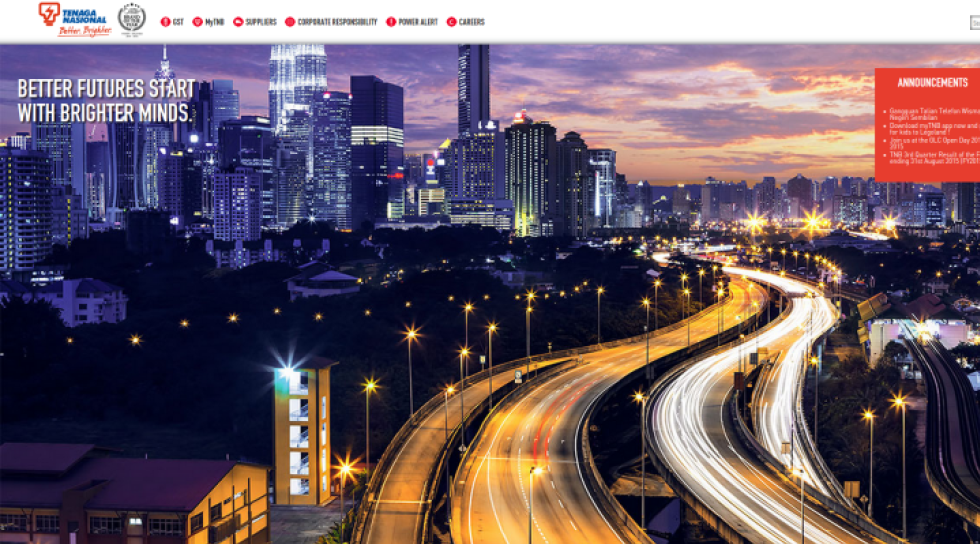This screenshot has height=544, width=980.
Task: Click the Brand of the Year badge
Action: [x=131, y=19]
